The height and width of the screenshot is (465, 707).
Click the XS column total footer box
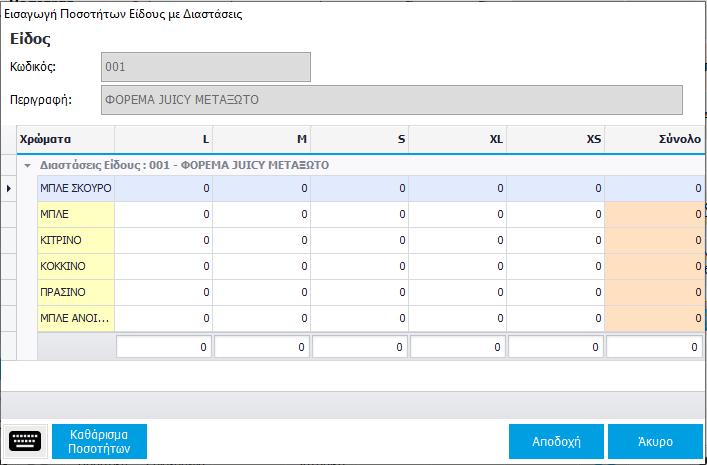click(x=555, y=347)
